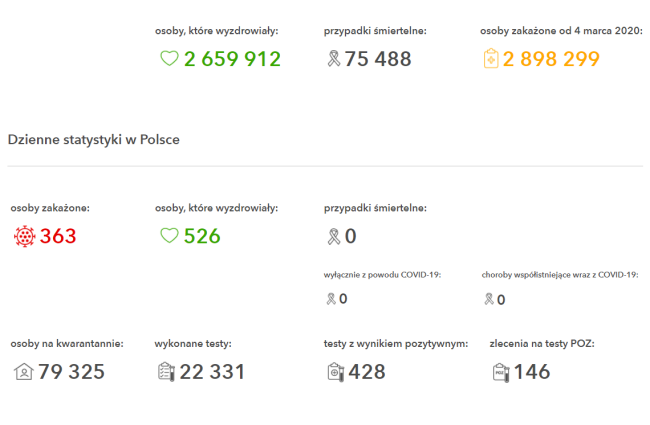Click the 'zlecenia na testy POZ' label

coord(541,343)
